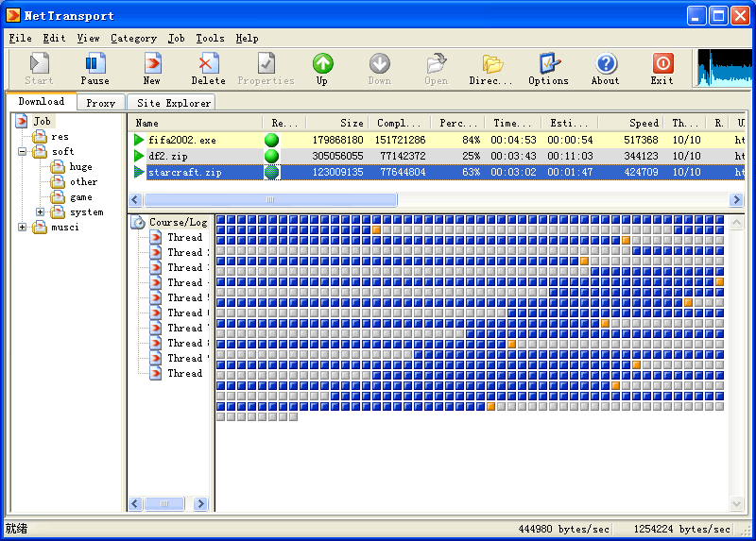The image size is (756, 541).
Task: Click the green status ball for fifa2002.exe
Action: (272, 140)
